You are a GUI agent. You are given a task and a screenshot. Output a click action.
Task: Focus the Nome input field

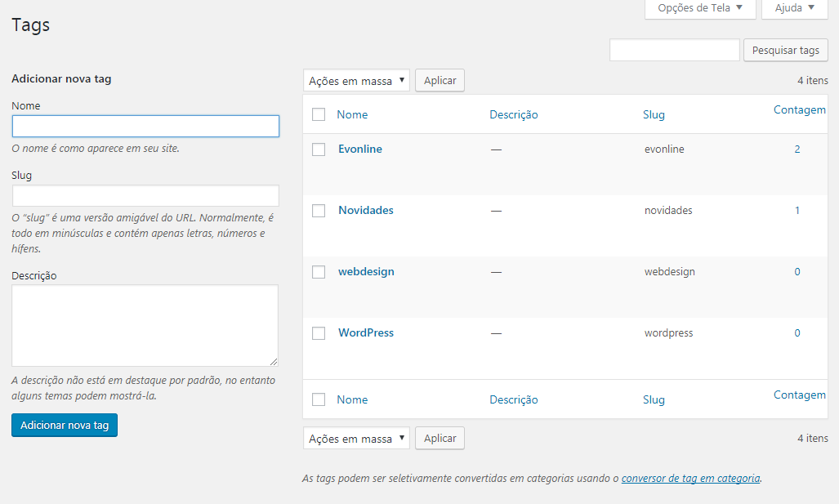pyautogui.click(x=145, y=127)
